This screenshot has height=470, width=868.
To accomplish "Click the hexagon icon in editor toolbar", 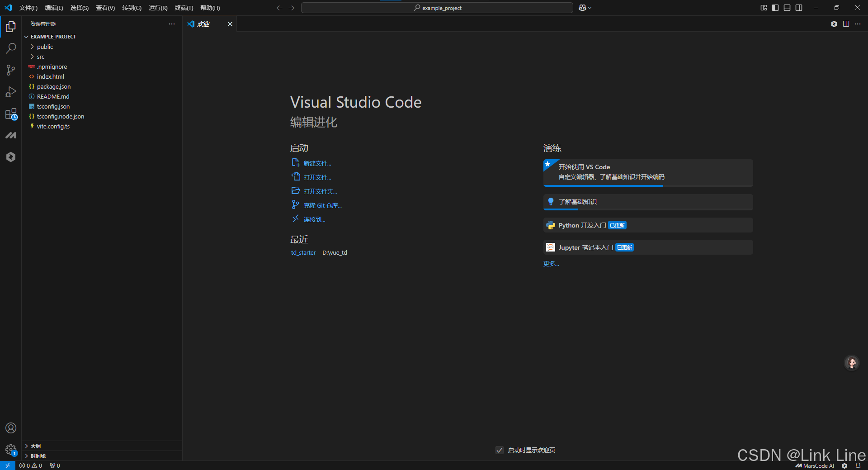I will pyautogui.click(x=834, y=24).
